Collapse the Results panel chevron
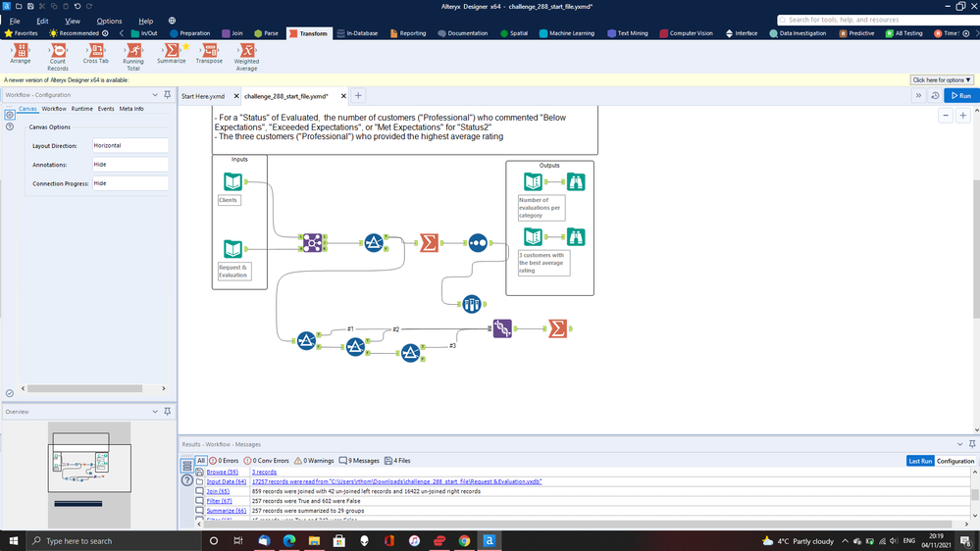The image size is (980, 551). 960,444
